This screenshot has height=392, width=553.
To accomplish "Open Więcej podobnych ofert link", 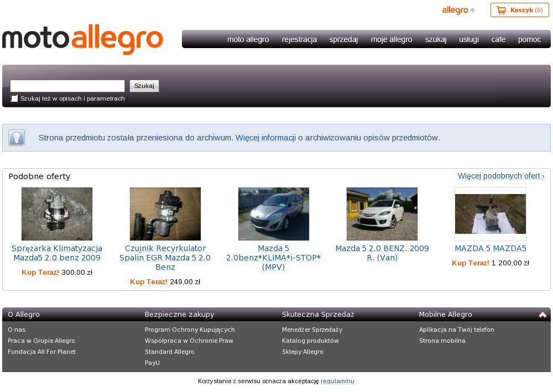I will pos(501,176).
